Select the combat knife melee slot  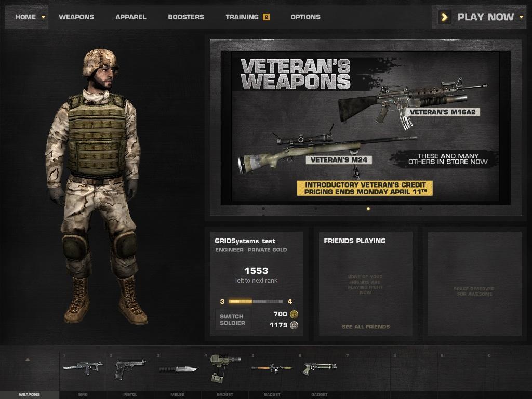point(178,369)
